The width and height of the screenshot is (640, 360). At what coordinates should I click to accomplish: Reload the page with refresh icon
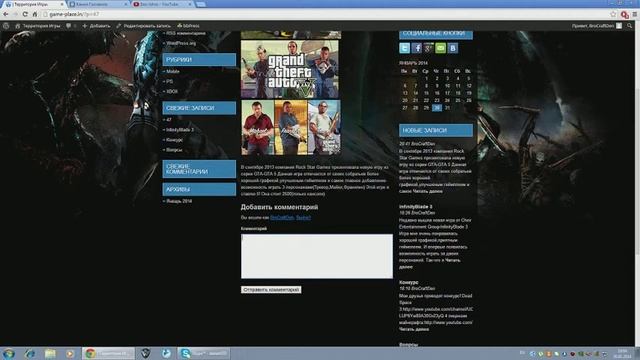pyautogui.click(x=25, y=14)
